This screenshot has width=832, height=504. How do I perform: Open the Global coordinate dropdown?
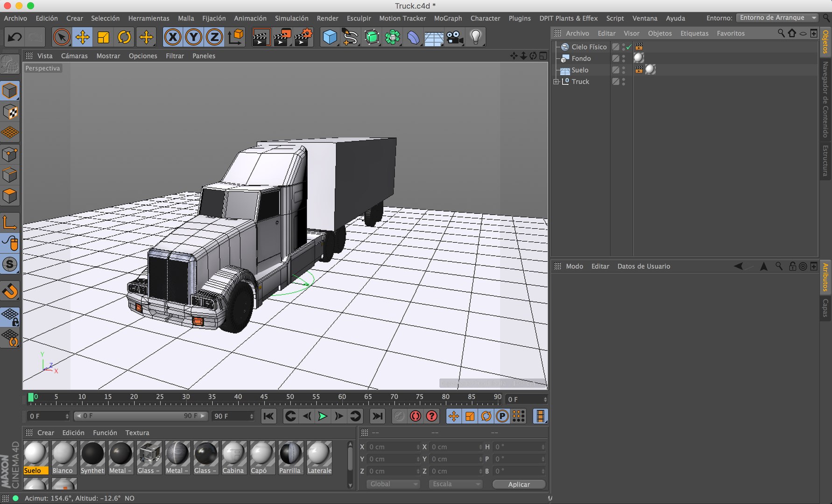point(393,484)
